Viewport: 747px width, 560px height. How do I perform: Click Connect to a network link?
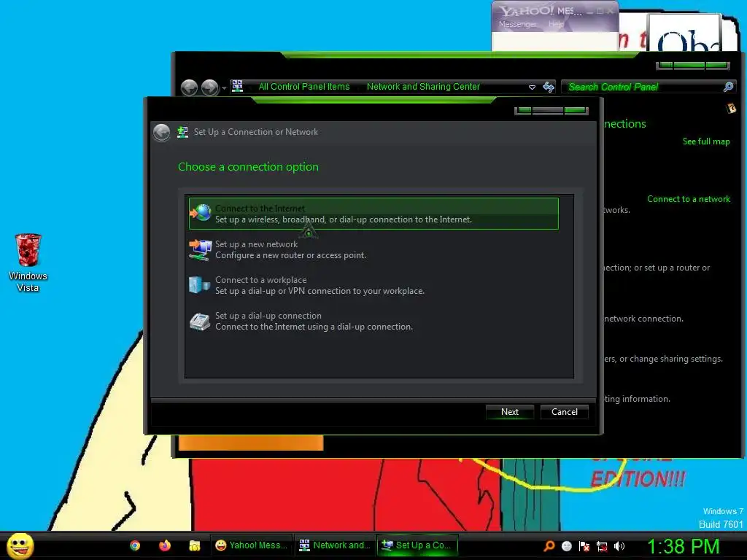coord(689,199)
